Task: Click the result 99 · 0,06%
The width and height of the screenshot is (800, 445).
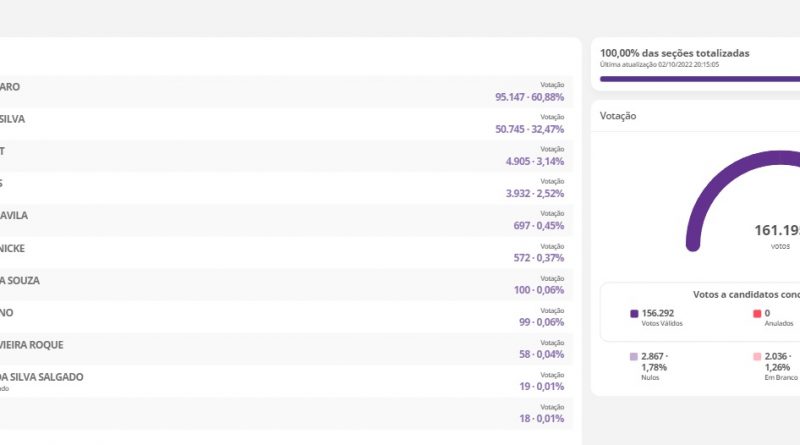Action: tap(541, 321)
